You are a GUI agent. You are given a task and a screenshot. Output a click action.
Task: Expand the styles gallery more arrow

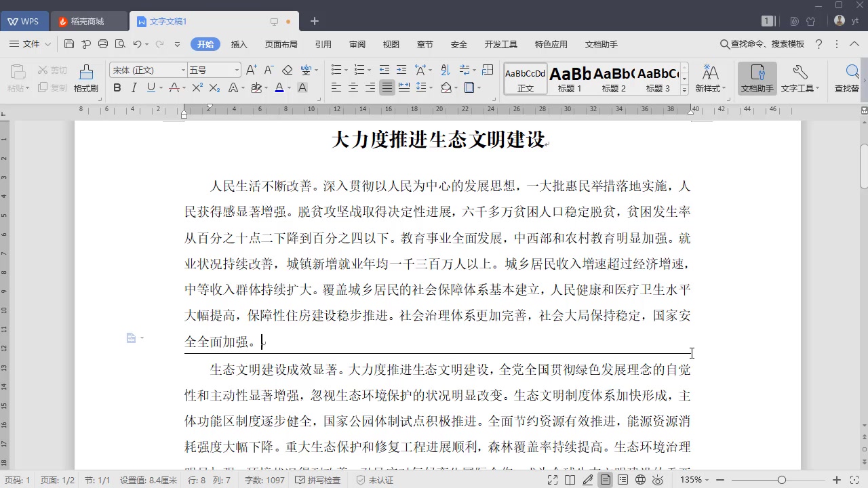coord(684,90)
